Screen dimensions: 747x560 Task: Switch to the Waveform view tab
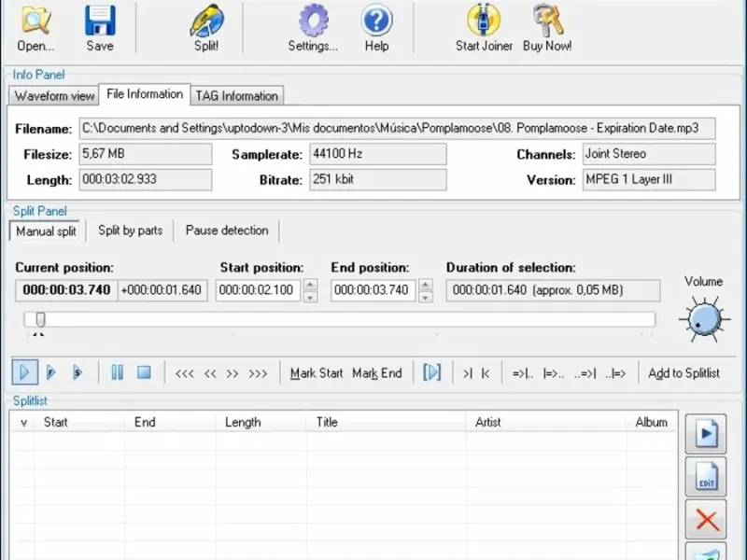[x=54, y=96]
